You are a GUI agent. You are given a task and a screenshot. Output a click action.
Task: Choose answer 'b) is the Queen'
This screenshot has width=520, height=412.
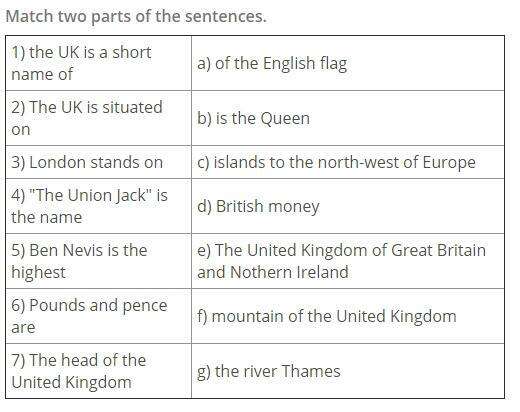(x=348, y=118)
